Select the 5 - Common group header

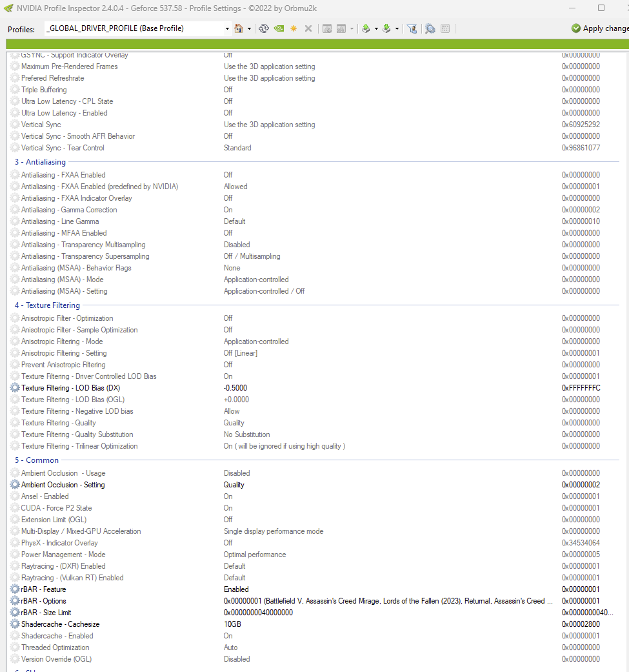click(37, 460)
